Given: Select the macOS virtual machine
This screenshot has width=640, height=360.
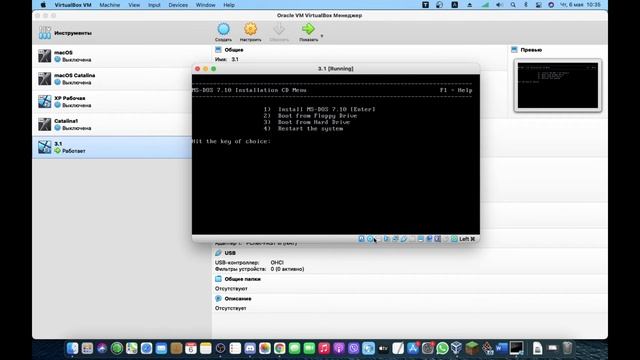Looking at the screenshot, I should (x=122, y=56).
